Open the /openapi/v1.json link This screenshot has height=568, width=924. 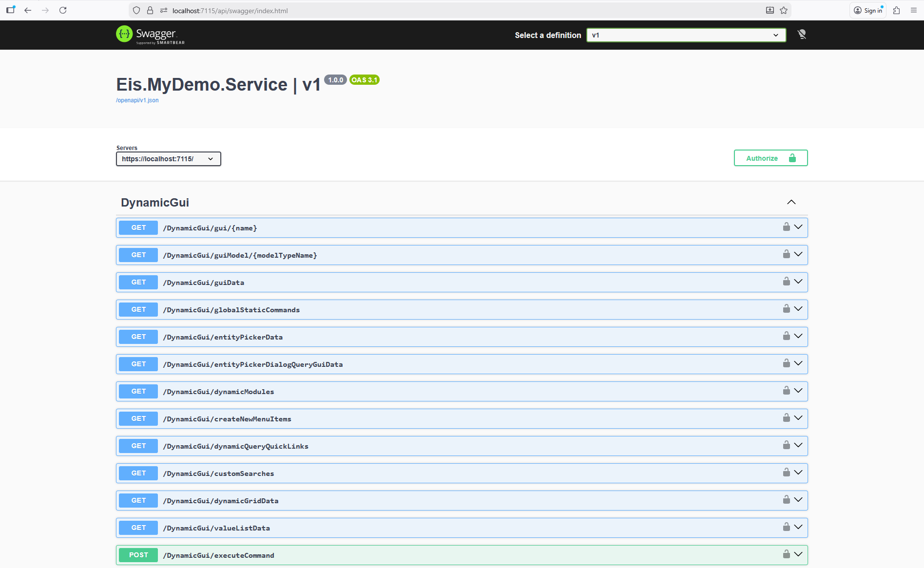pos(137,100)
